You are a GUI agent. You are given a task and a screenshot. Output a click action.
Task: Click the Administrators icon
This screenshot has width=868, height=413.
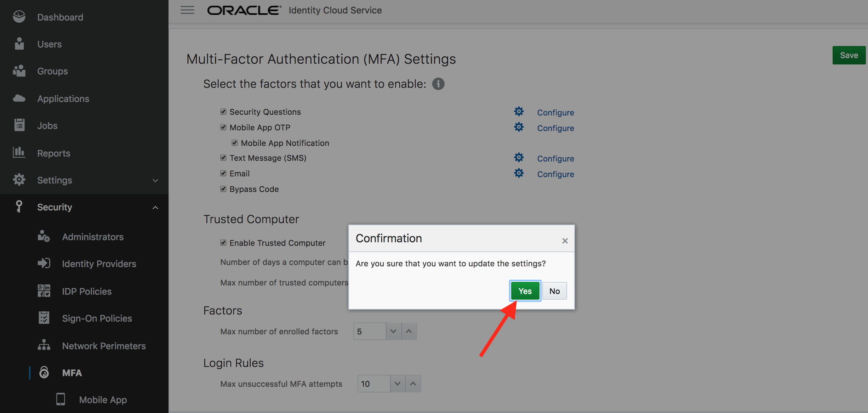click(x=44, y=236)
